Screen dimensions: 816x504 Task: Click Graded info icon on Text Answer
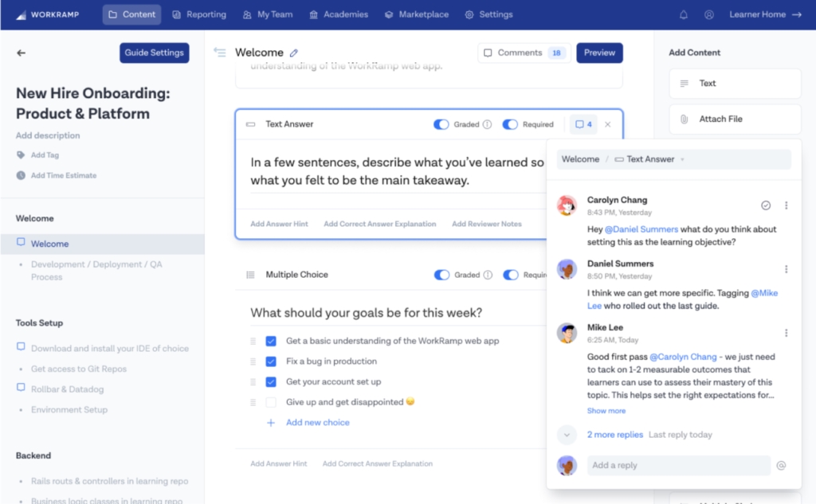click(x=487, y=124)
